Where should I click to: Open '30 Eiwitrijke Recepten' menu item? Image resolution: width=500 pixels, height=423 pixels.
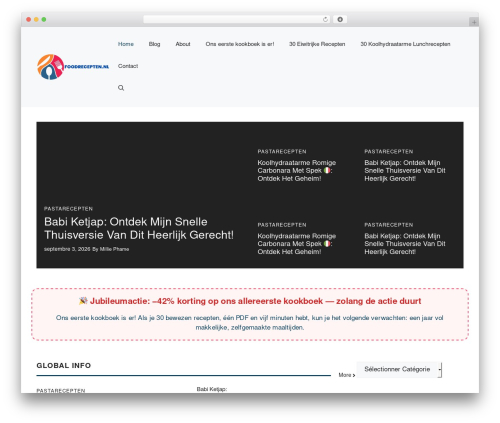[317, 44]
